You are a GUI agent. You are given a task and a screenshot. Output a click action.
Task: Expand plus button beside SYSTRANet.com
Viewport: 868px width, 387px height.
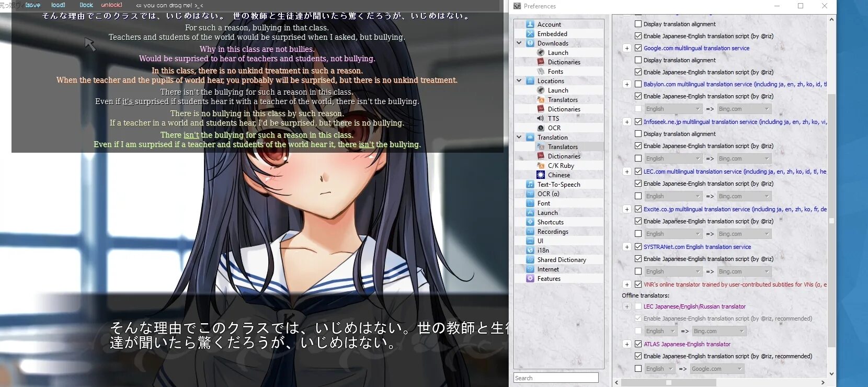[x=626, y=247]
